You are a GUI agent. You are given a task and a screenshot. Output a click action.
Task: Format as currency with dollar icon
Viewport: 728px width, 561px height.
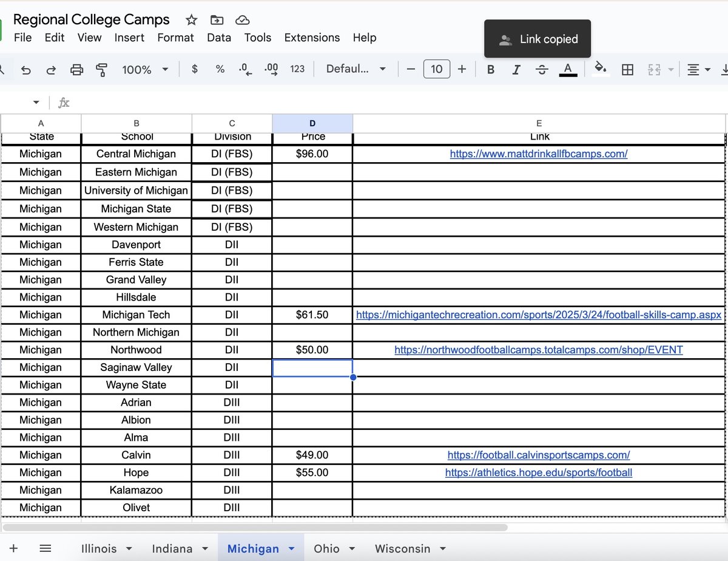(194, 69)
